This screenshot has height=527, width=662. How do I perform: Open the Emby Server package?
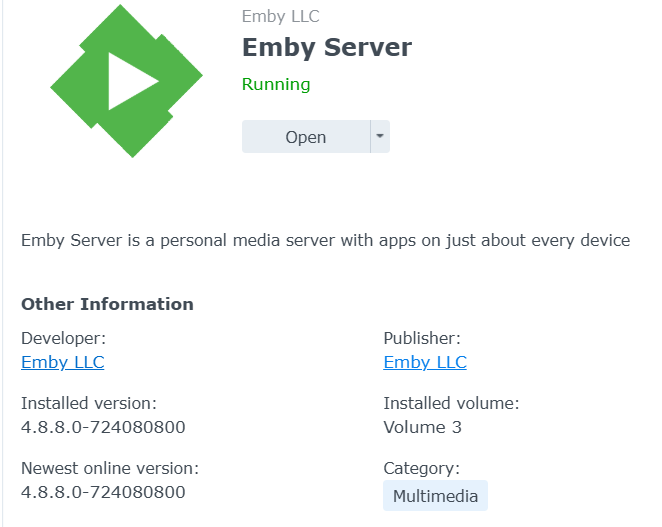point(306,137)
